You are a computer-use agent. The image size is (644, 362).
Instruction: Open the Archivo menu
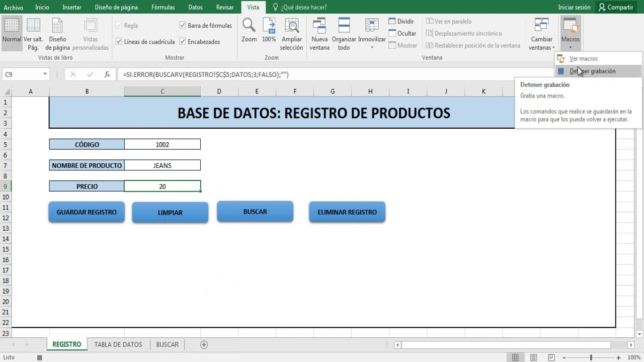point(14,8)
